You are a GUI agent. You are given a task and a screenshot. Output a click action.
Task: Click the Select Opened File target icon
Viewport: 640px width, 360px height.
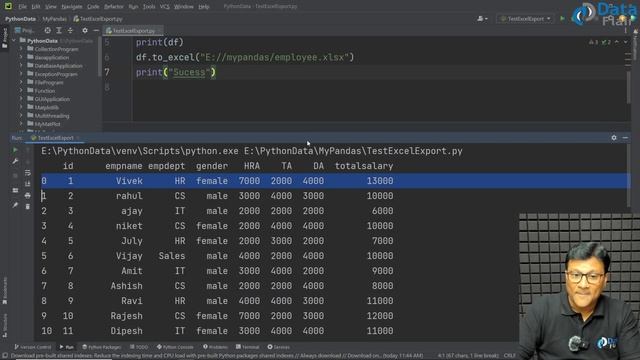(x=48, y=30)
